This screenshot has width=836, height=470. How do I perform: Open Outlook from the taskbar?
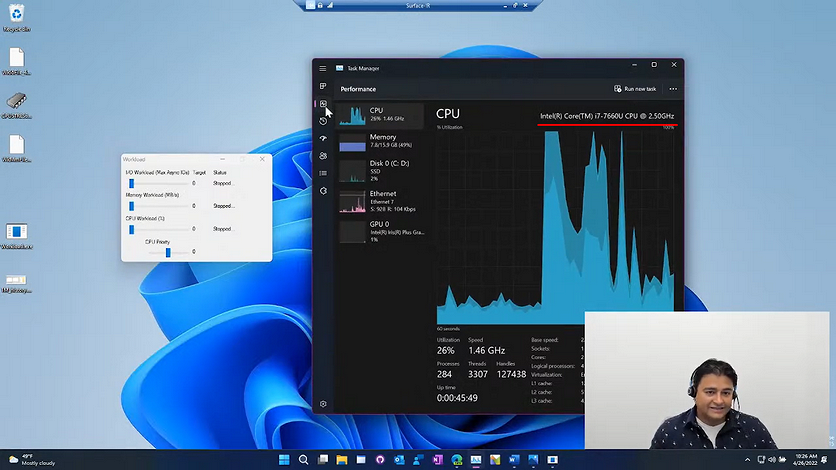(x=399, y=459)
